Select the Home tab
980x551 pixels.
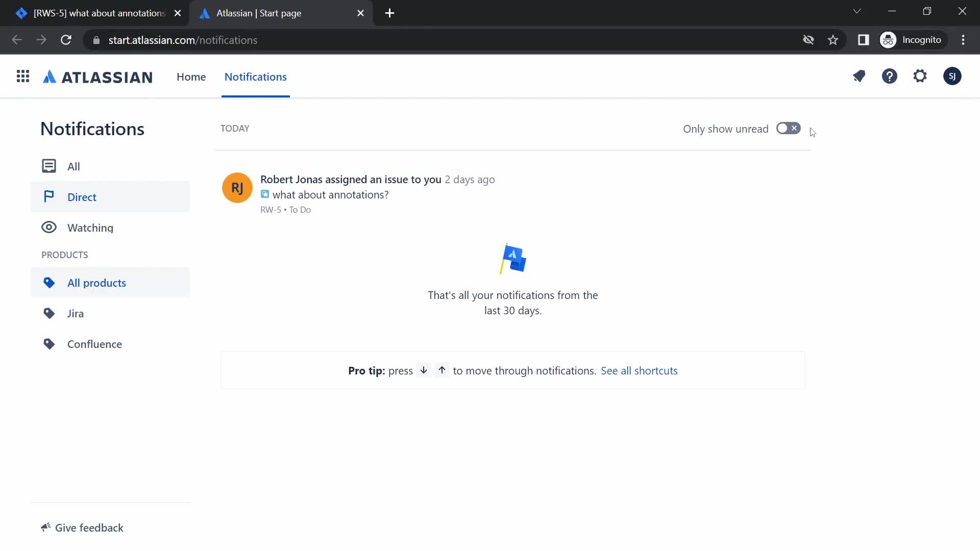[x=191, y=76]
